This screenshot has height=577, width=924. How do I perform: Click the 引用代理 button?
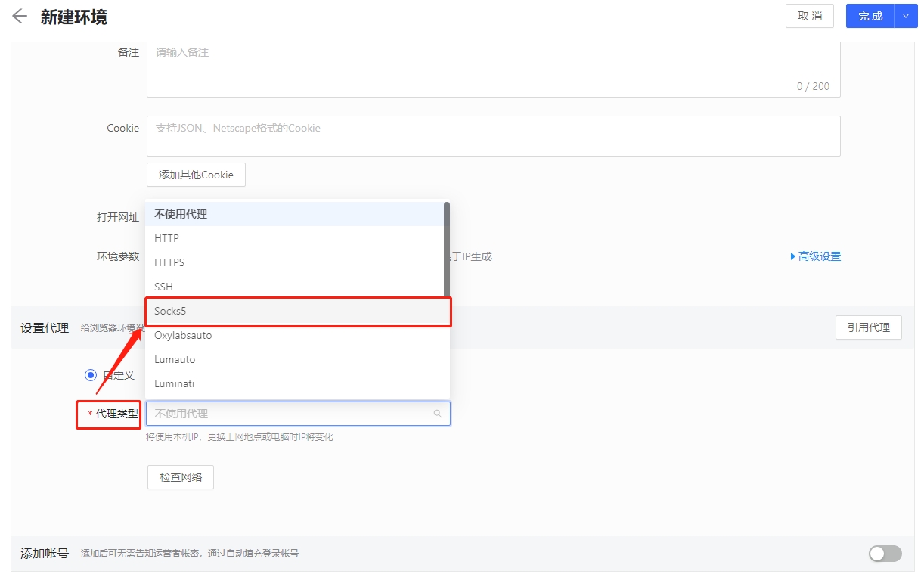coord(868,327)
